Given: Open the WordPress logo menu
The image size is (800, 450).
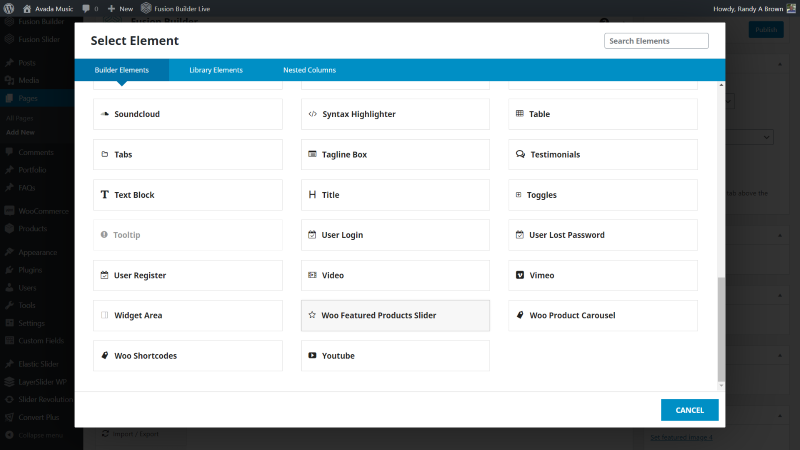Looking at the screenshot, I should pos(9,9).
